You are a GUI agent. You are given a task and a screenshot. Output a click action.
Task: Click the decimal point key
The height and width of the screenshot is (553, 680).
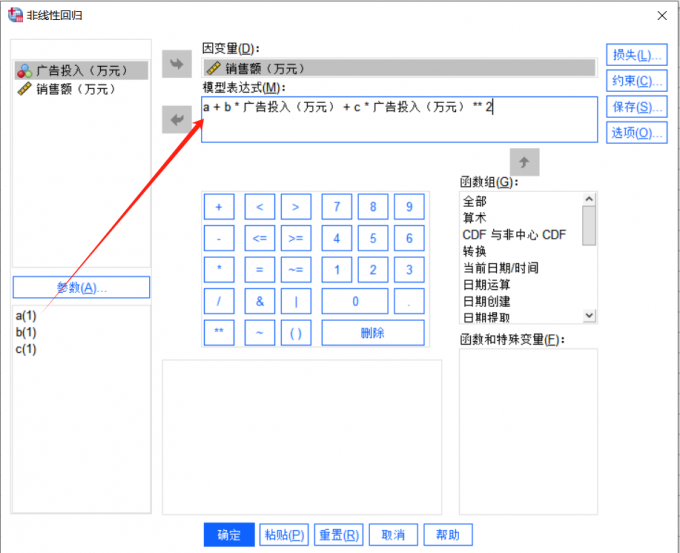pos(409,301)
